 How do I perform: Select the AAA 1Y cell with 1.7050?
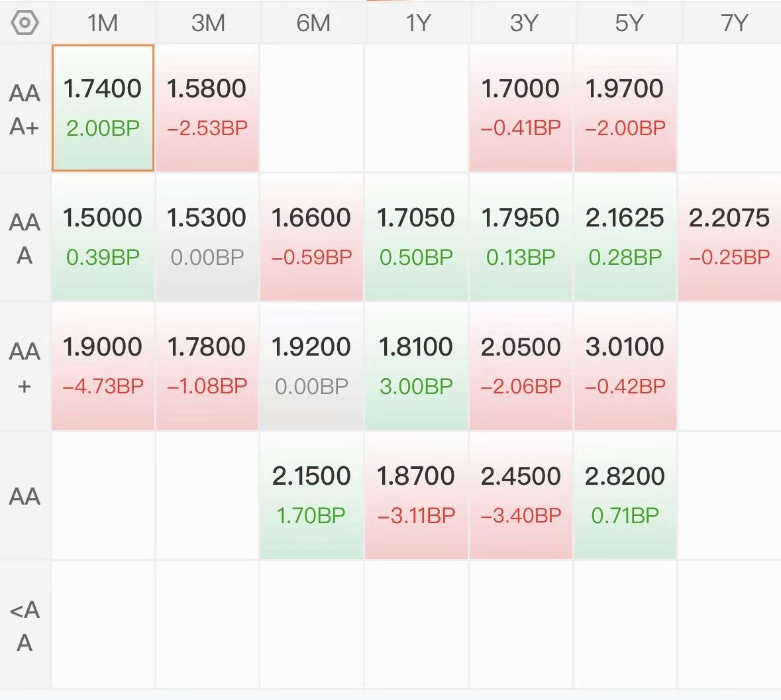point(417,238)
